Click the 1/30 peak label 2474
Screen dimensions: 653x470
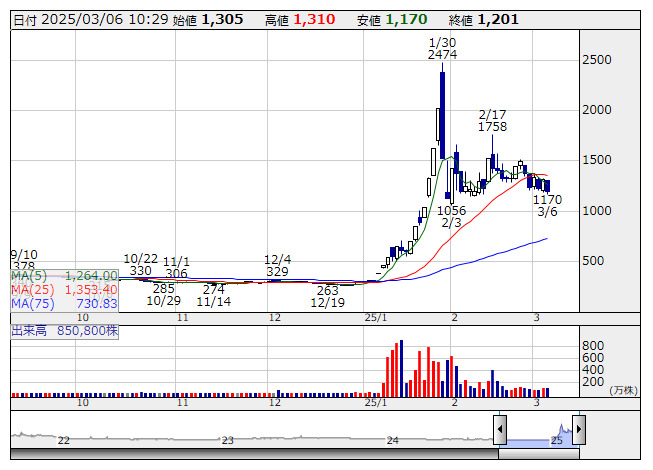coord(442,55)
